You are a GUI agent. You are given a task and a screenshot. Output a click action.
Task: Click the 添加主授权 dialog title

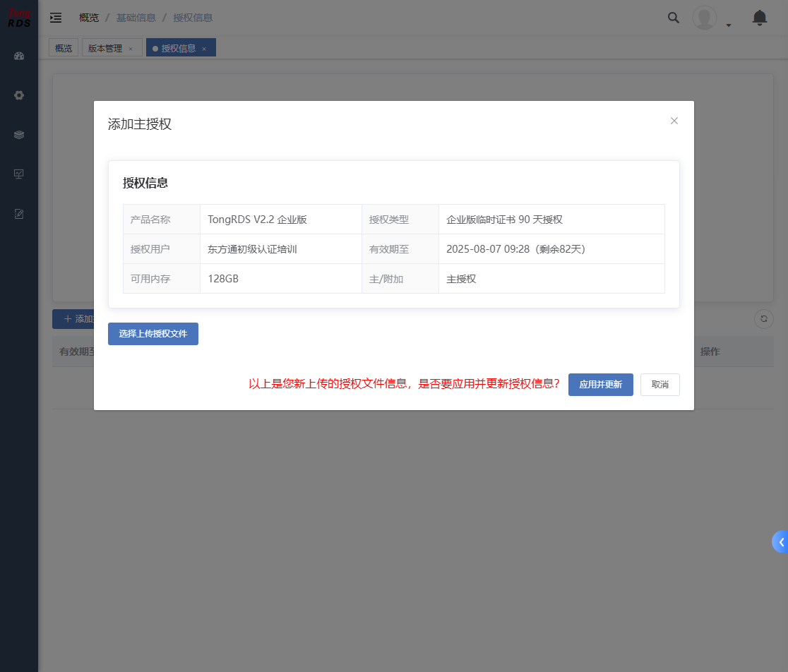point(140,124)
